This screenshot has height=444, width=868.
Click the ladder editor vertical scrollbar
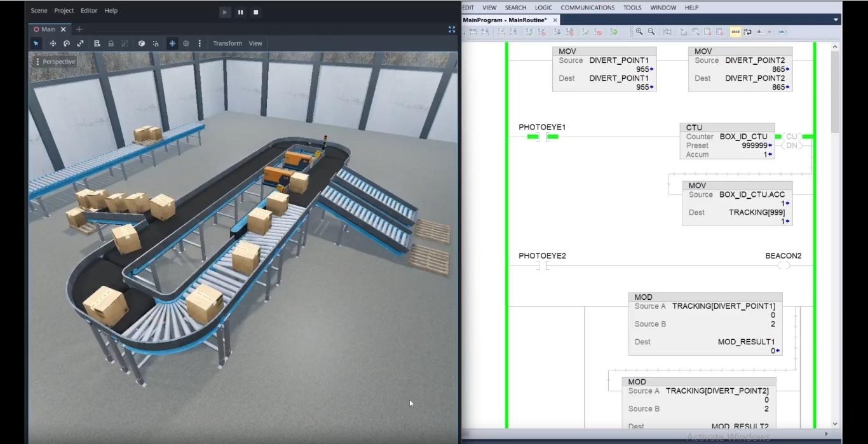point(834,89)
